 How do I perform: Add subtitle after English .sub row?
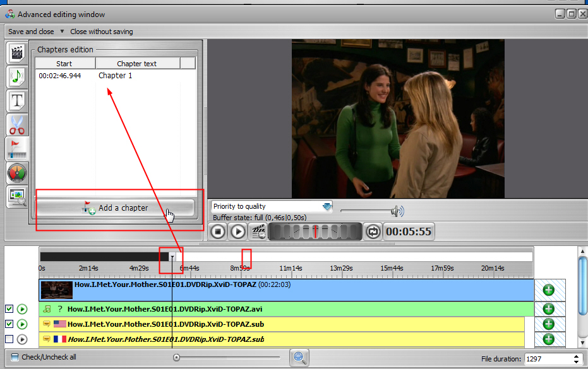549,324
